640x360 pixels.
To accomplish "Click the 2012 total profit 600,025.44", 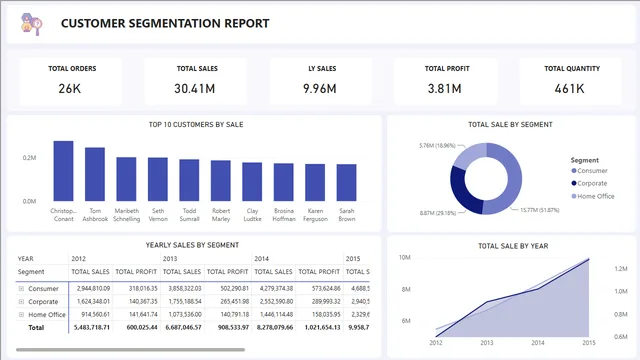I will [x=142, y=328].
